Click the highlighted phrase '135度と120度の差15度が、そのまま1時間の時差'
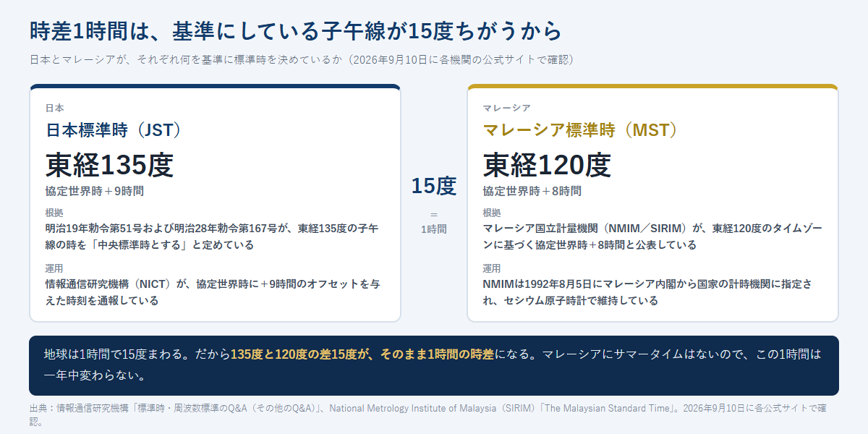This screenshot has width=868, height=434. pos(362,354)
